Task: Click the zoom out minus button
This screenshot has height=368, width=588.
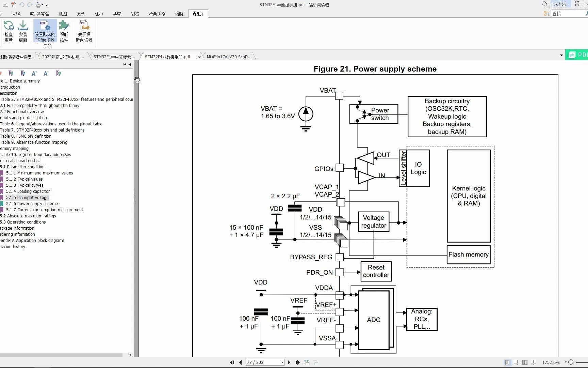Action: (x=571, y=362)
